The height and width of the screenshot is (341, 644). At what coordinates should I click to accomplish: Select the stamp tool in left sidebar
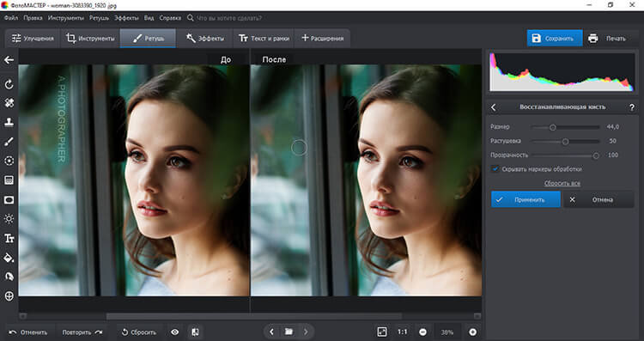9,122
